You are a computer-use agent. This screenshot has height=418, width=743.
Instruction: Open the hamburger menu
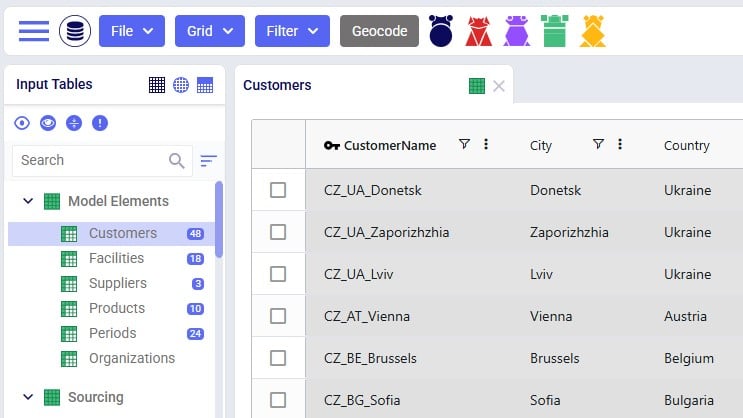(33, 31)
